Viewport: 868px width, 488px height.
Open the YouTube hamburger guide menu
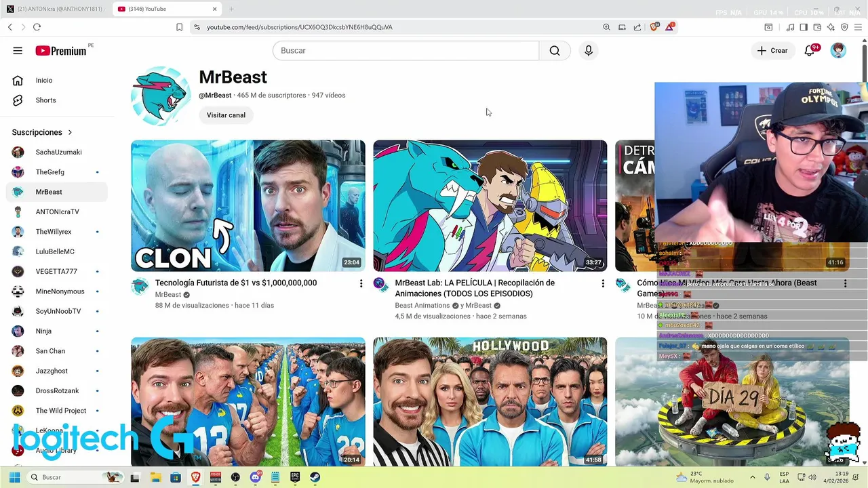pos(18,51)
